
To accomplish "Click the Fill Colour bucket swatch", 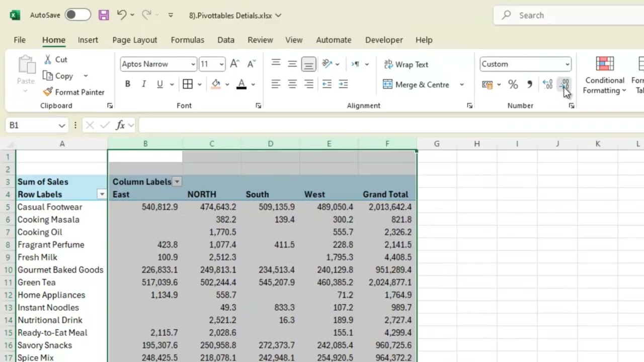I will coord(216,84).
